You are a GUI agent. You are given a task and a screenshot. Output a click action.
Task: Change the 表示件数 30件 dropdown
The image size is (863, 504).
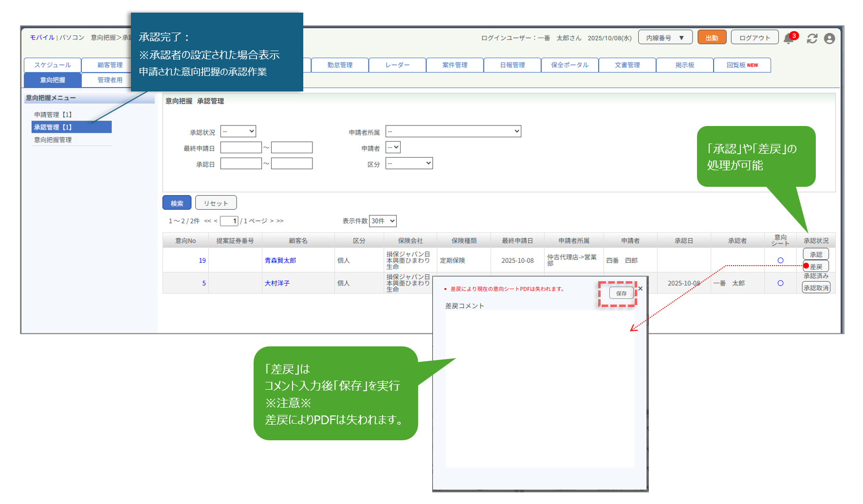[x=383, y=221]
